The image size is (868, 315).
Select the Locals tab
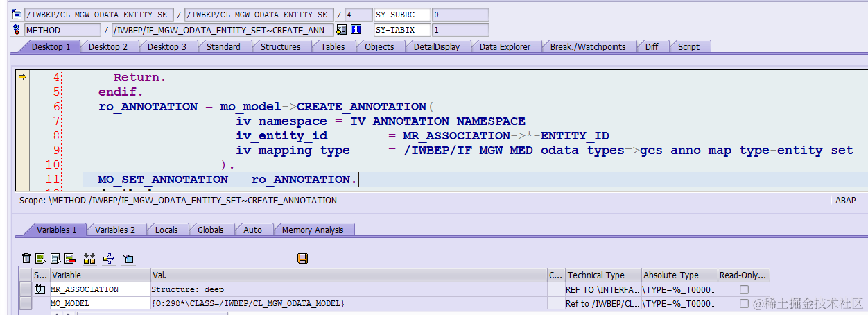click(x=166, y=230)
